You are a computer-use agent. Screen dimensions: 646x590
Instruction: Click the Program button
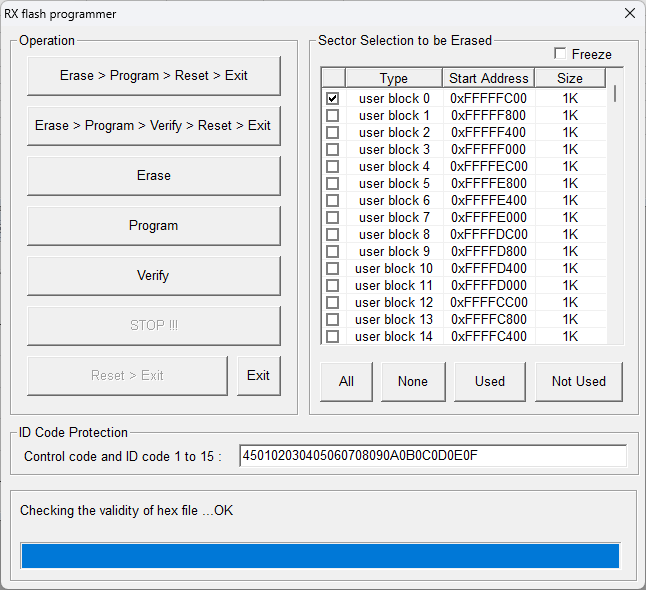[x=153, y=226]
